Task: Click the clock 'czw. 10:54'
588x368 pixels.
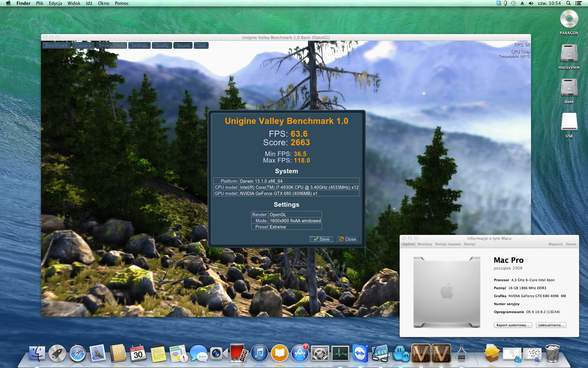Action: (x=549, y=3)
